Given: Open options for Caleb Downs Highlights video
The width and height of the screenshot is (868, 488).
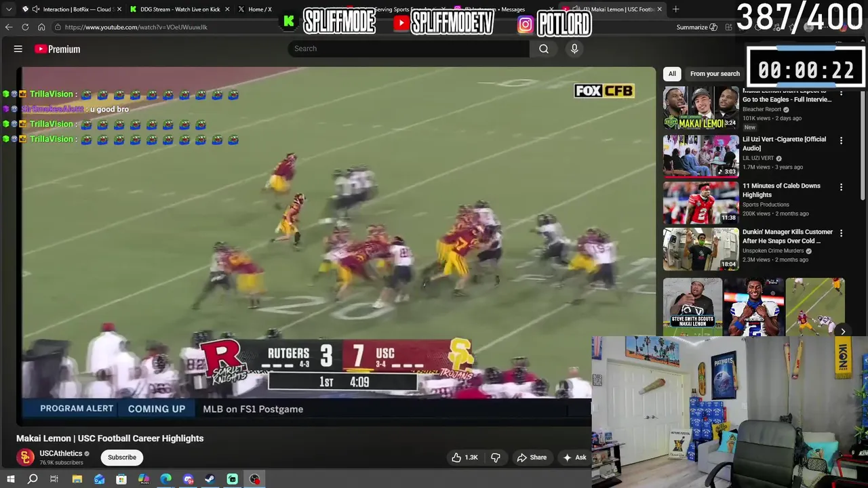Looking at the screenshot, I should pos(842,187).
